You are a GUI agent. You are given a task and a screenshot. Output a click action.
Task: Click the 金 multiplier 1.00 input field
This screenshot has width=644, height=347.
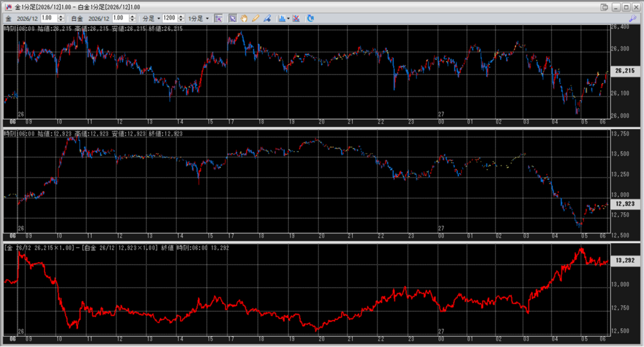[48, 18]
